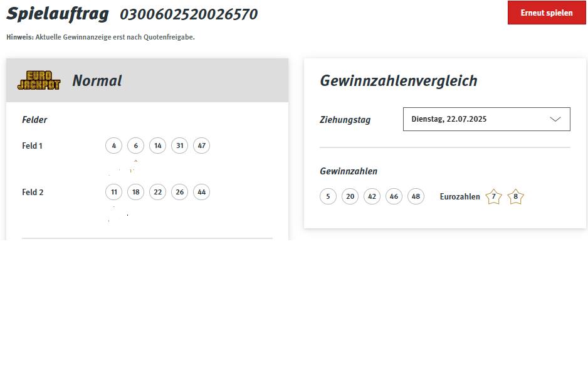Screen dimensions: 588x382
Task: Click number 11 in Feld 2
Action: pyautogui.click(x=113, y=193)
